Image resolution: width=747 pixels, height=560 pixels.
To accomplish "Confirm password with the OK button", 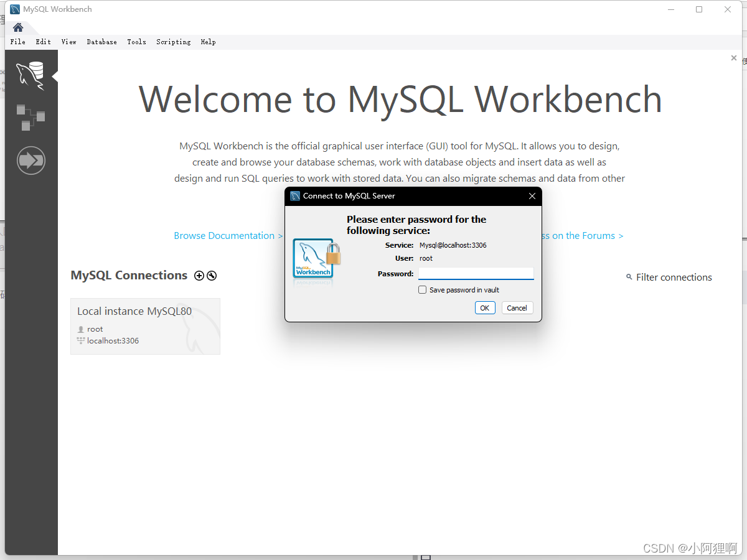I will [x=485, y=308].
